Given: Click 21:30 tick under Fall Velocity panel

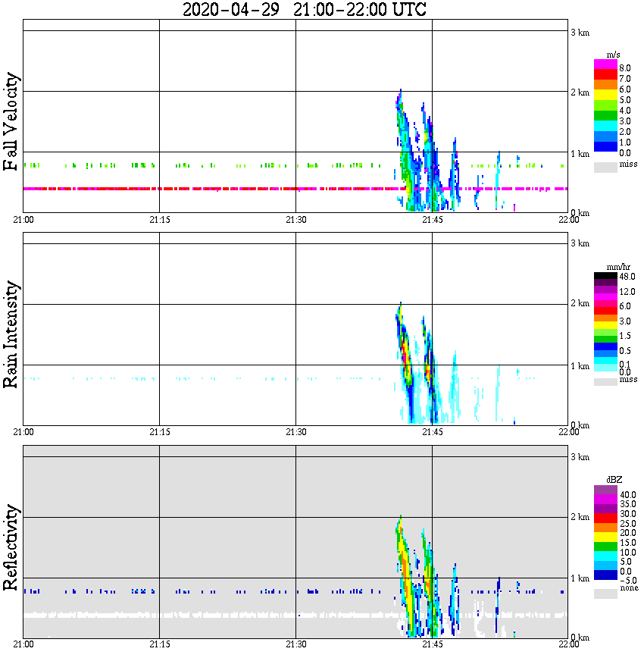Looking at the screenshot, I should 296,220.
